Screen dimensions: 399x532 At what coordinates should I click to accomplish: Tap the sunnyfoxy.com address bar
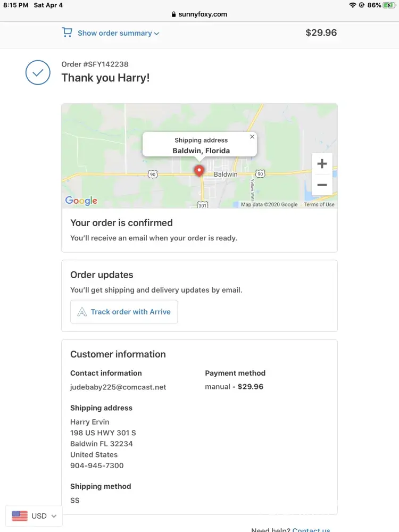pos(199,14)
